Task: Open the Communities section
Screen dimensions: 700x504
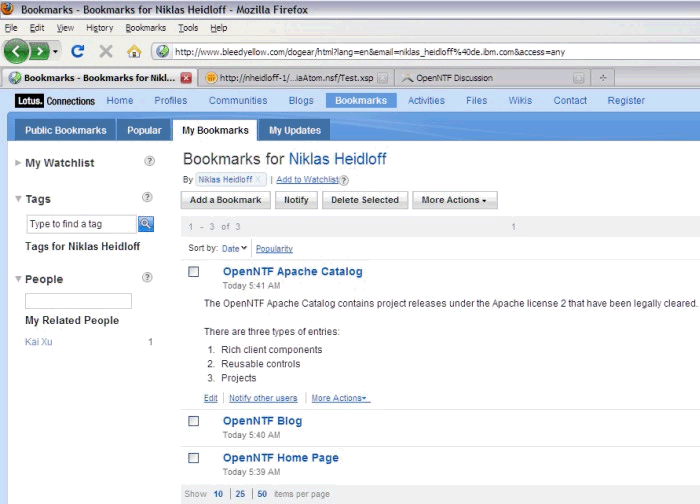Action: (x=238, y=100)
